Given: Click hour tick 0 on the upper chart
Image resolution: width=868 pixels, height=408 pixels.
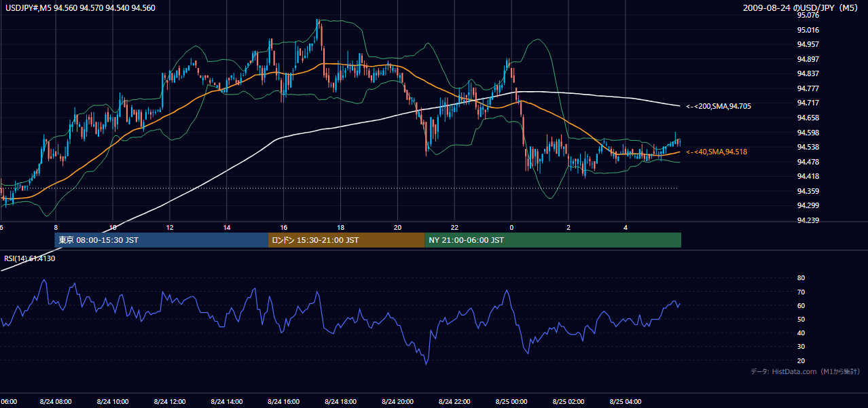Looking at the screenshot, I should point(512,228).
